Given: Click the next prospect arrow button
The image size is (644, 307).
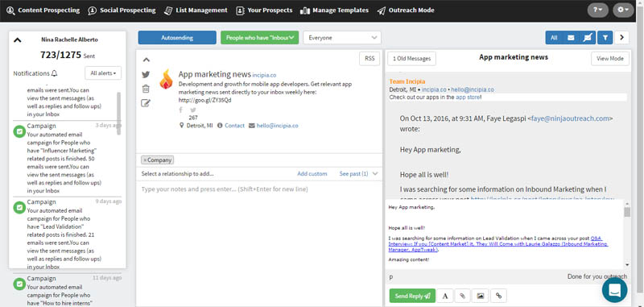Looking at the screenshot, I should (621, 37).
